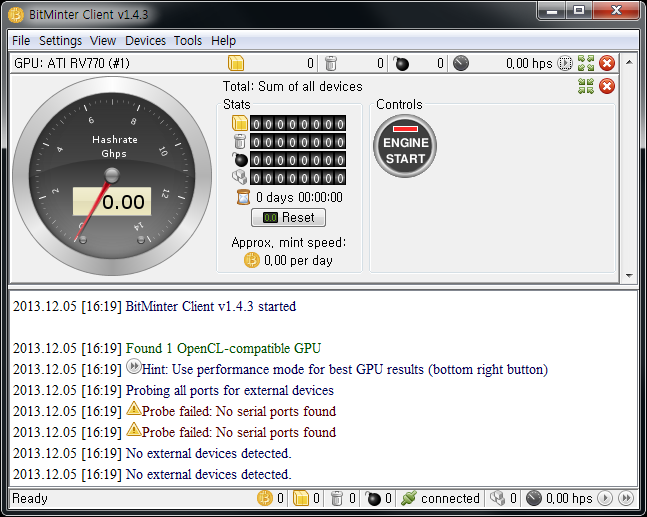Click the bitcoin icon beside mint speed

coord(252,260)
